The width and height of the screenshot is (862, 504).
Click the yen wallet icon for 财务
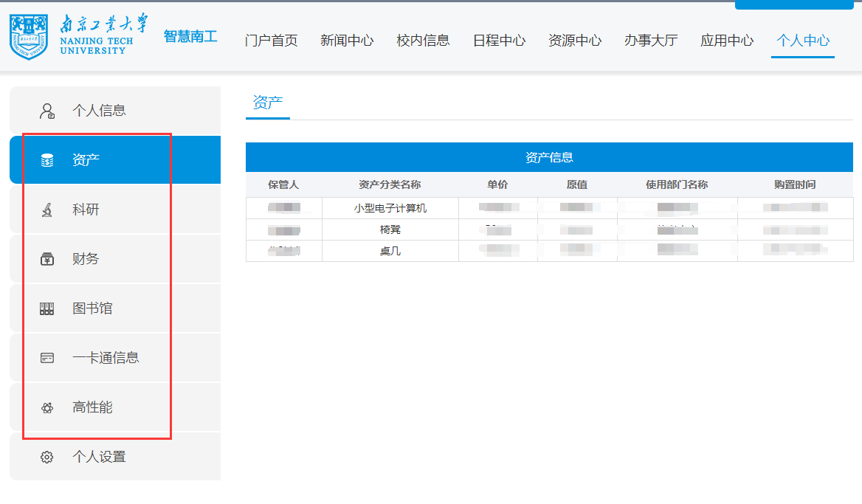[47, 259]
